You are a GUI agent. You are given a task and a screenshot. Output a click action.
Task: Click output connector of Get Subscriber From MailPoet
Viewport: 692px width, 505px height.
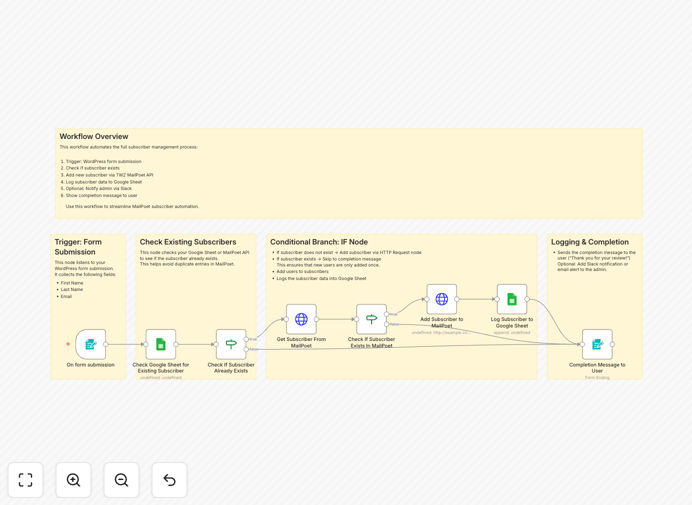pos(316,319)
